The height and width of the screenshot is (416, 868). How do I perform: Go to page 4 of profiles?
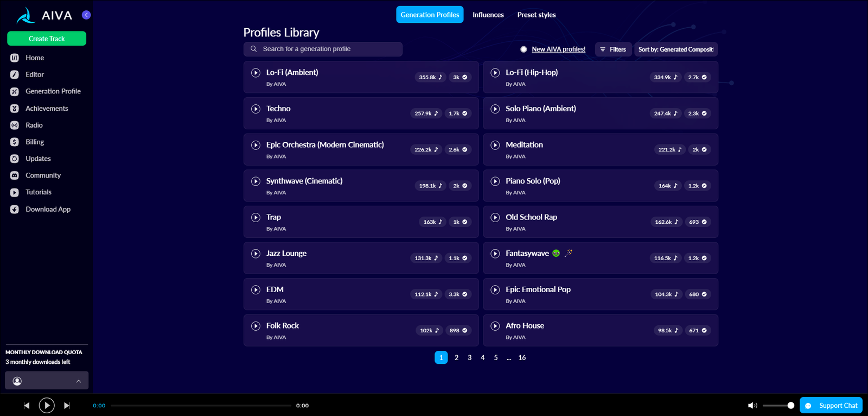tap(482, 357)
